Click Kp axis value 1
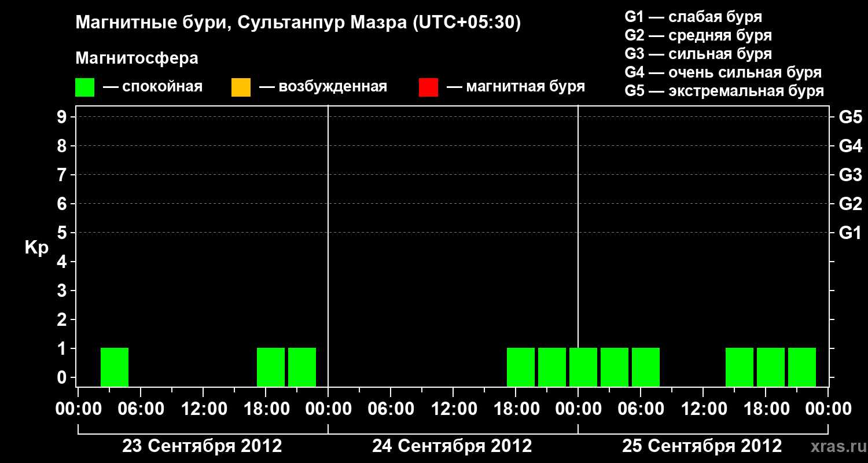Image resolution: width=868 pixels, height=463 pixels. (x=62, y=348)
